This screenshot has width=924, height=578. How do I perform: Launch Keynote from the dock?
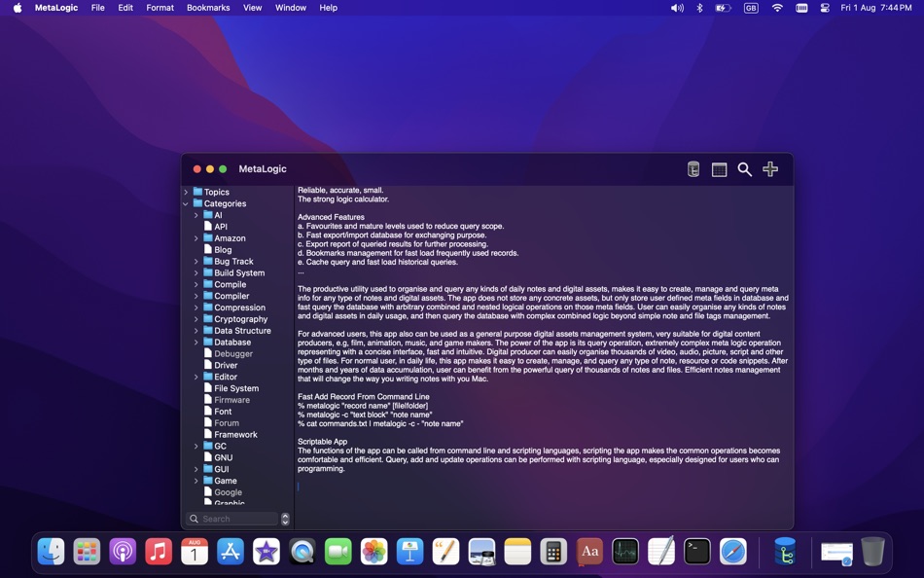[x=410, y=552]
